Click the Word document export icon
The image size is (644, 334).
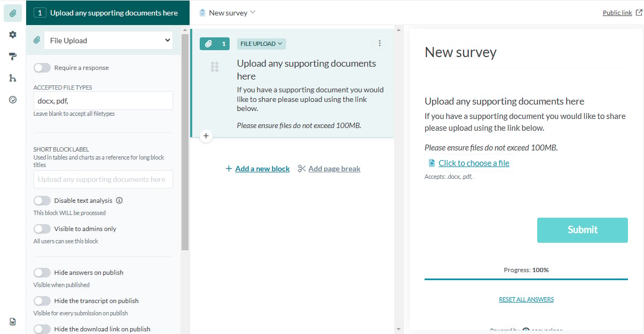[x=13, y=322]
